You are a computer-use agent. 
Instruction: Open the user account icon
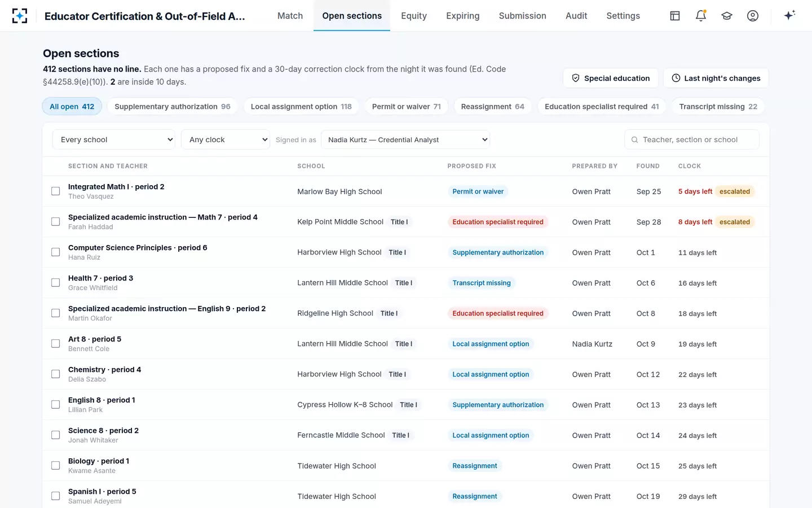[x=753, y=16]
